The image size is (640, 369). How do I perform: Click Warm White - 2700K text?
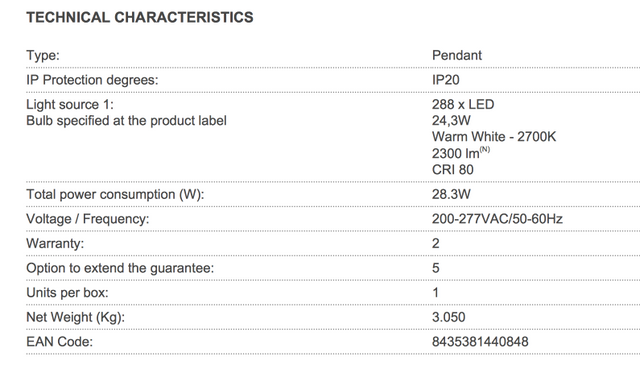tap(494, 137)
